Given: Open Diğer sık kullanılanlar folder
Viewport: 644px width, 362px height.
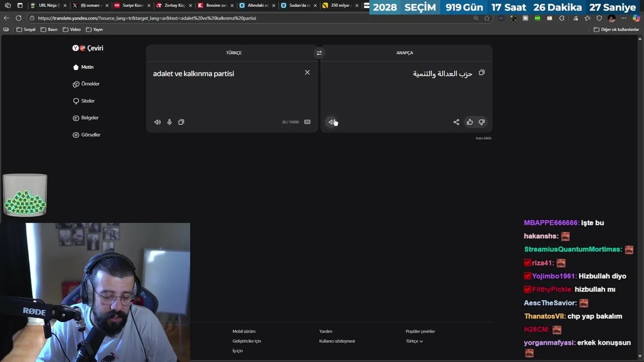Looking at the screenshot, I should [x=616, y=30].
